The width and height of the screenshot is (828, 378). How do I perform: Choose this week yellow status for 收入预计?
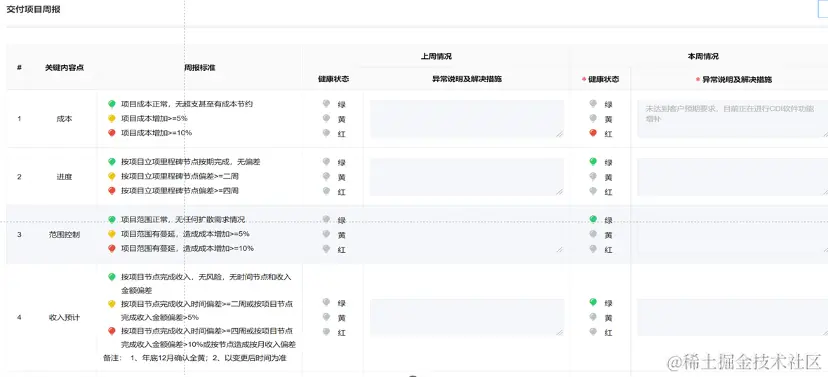point(593,317)
